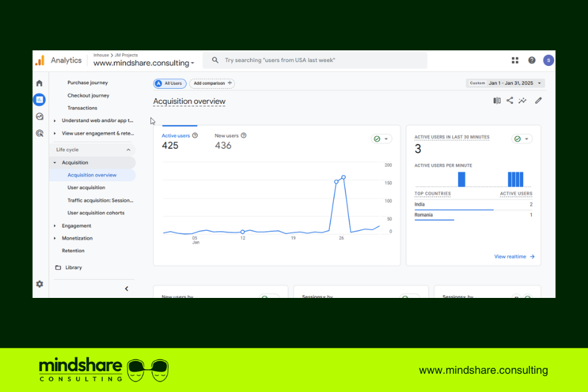Click Active users in last 30 minutes heading
Image resolution: width=588 pixels, height=392 pixels.
[x=452, y=137]
